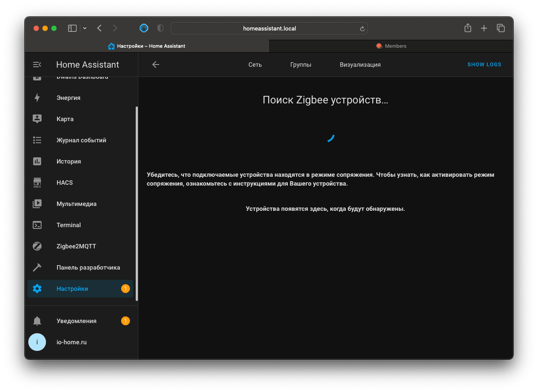Go back with the arrow in header

click(156, 65)
